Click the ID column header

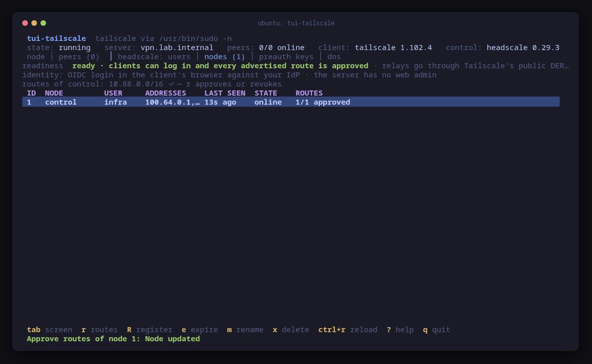31,93
